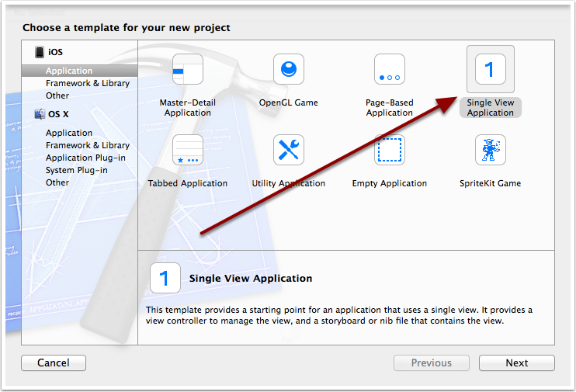Click the Next button

(516, 363)
